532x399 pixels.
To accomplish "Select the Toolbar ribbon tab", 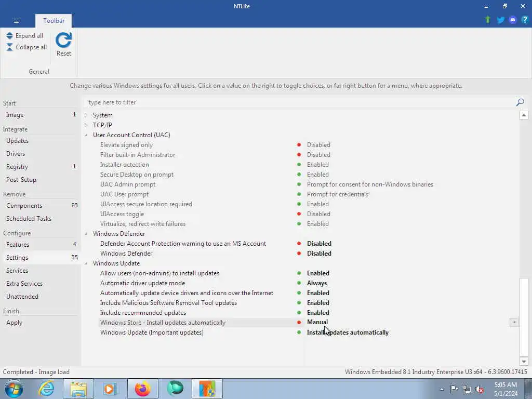I will point(54,21).
